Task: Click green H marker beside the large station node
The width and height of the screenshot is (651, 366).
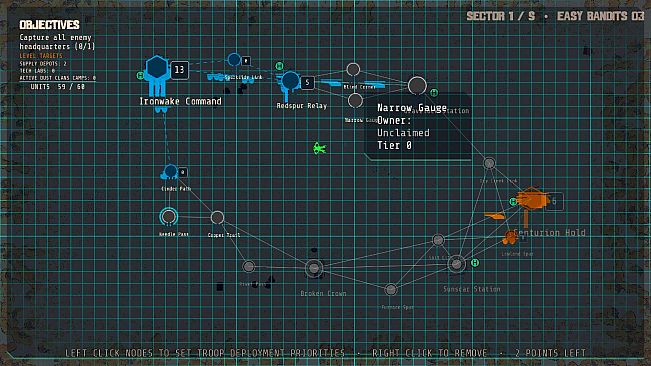Action: [434, 93]
